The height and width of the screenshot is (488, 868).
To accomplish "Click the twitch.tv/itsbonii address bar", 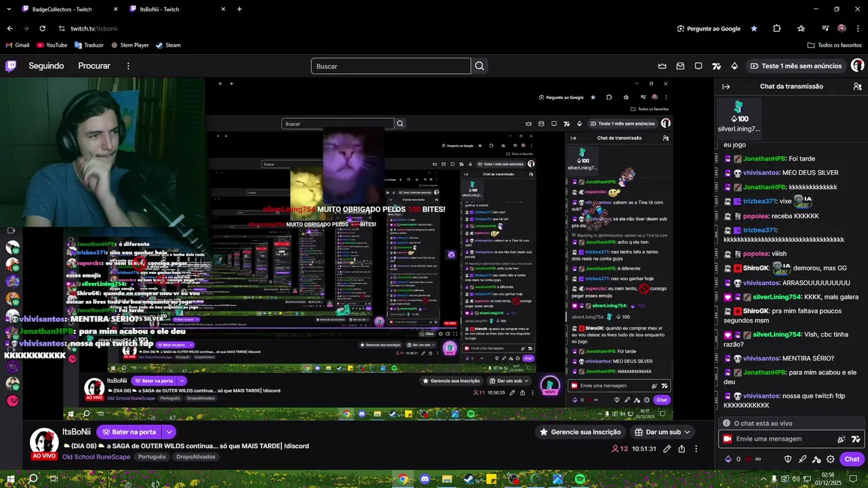I will [x=94, y=28].
